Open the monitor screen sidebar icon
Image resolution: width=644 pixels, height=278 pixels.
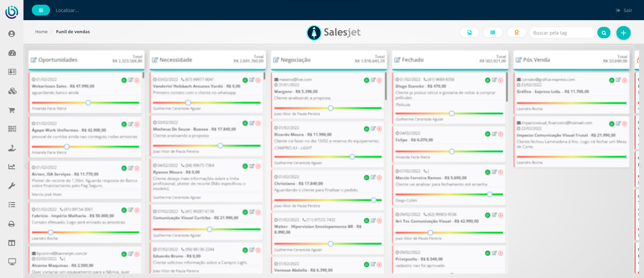coord(12,262)
